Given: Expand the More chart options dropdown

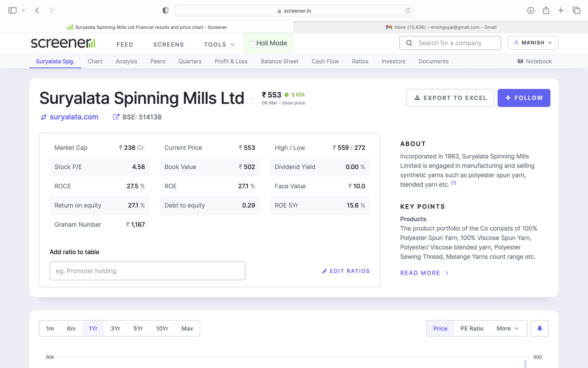Looking at the screenshot, I should [x=508, y=328].
